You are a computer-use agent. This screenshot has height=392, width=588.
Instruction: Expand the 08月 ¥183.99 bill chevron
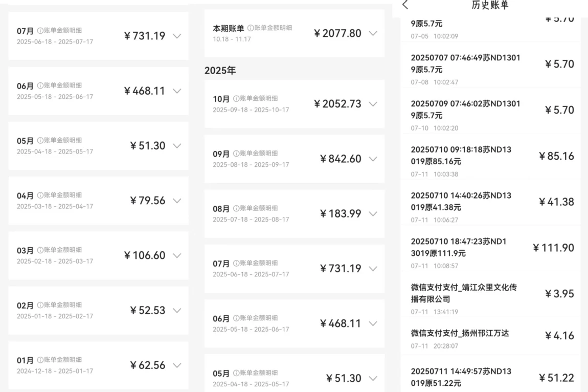click(x=373, y=213)
